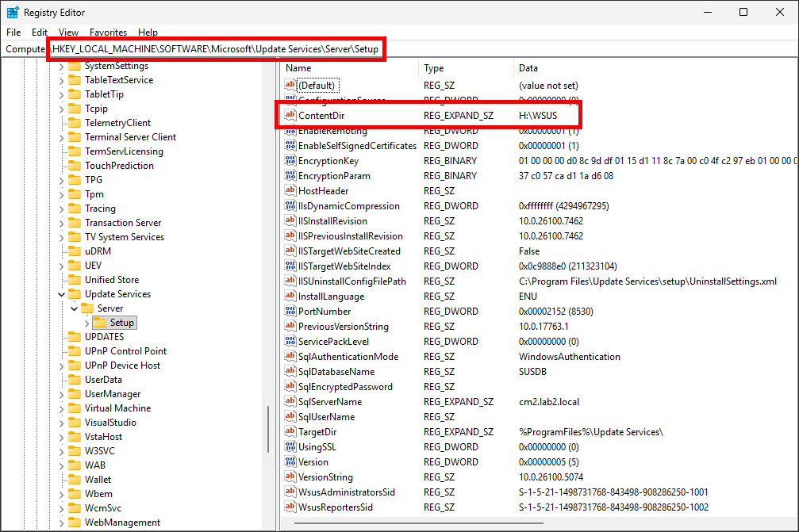
Task: Expand the Setup key chevron
Action: coord(88,322)
